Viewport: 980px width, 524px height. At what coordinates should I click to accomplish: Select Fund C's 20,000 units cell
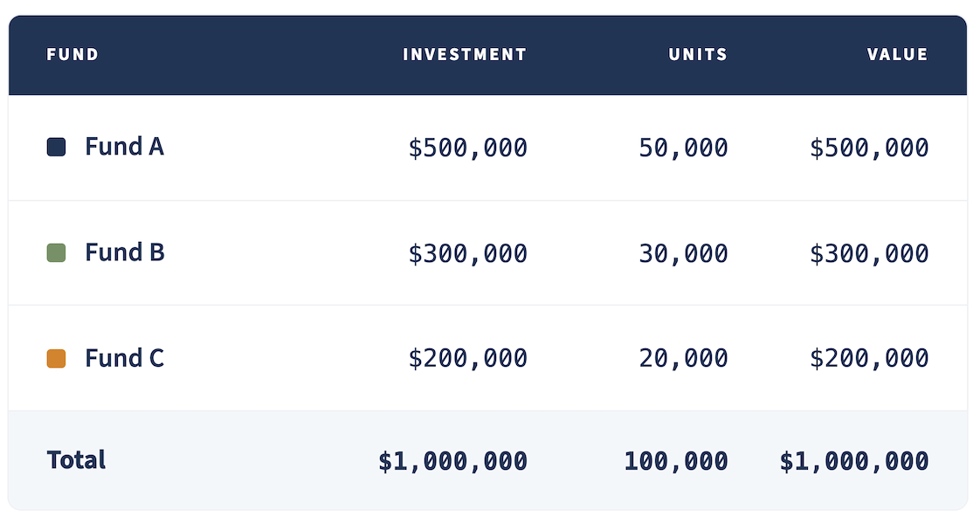683,358
